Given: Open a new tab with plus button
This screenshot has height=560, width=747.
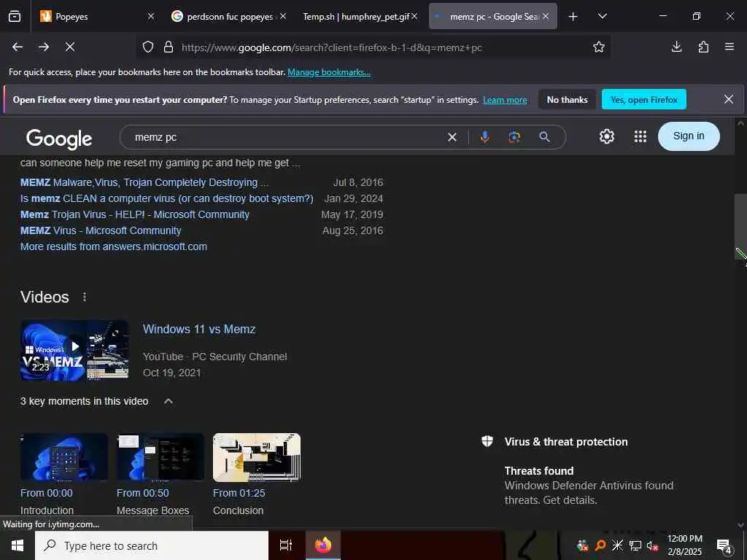Looking at the screenshot, I should coord(573,17).
